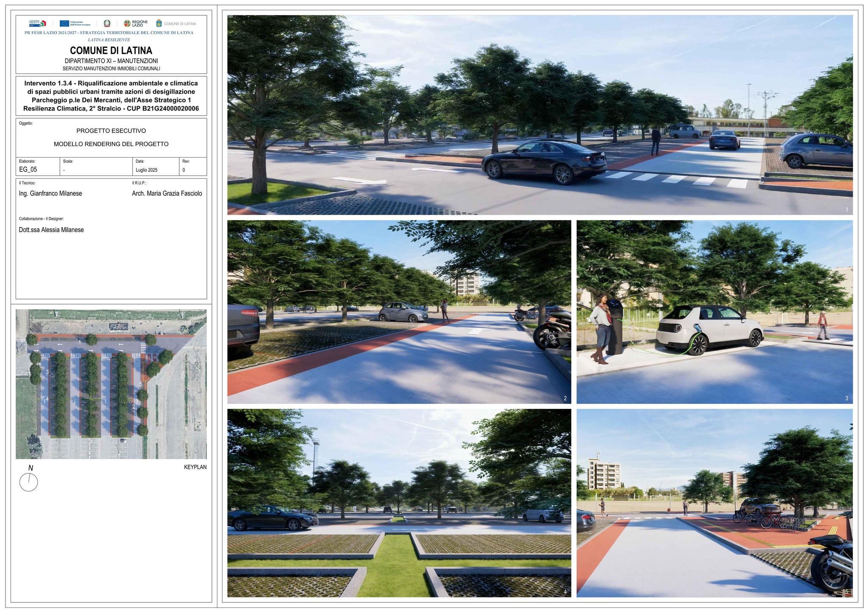Viewport: 868px width, 613px height.
Task: Click the Coesione Italia logo
Action: pos(37,23)
